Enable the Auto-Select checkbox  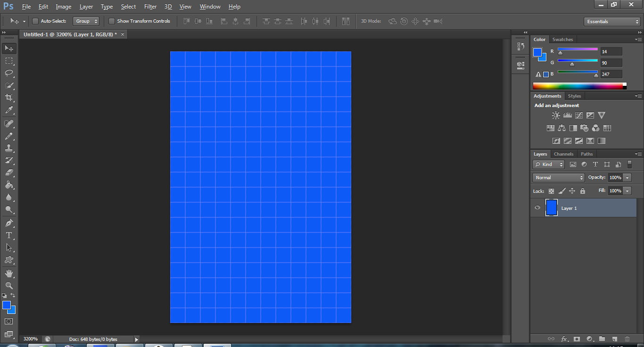(x=35, y=21)
